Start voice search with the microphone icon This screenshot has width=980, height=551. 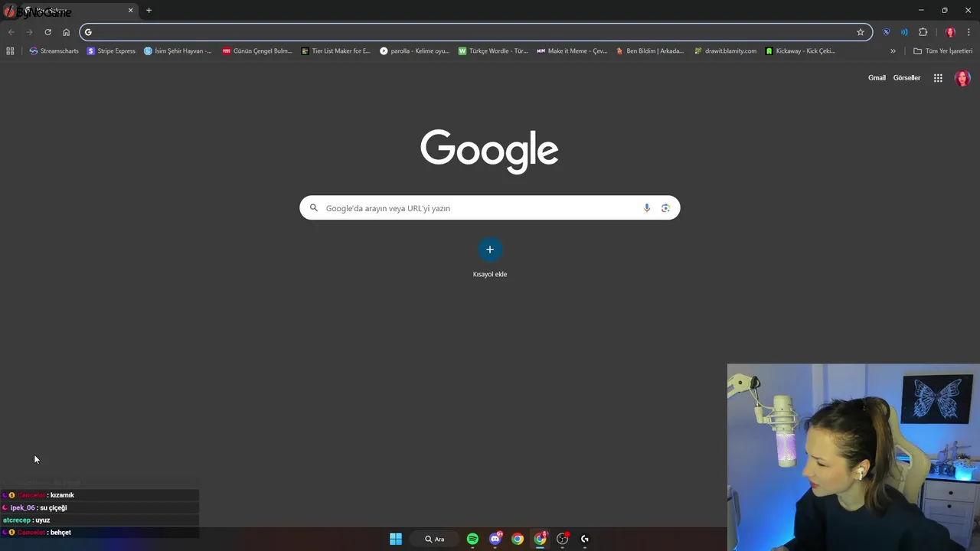pos(647,208)
